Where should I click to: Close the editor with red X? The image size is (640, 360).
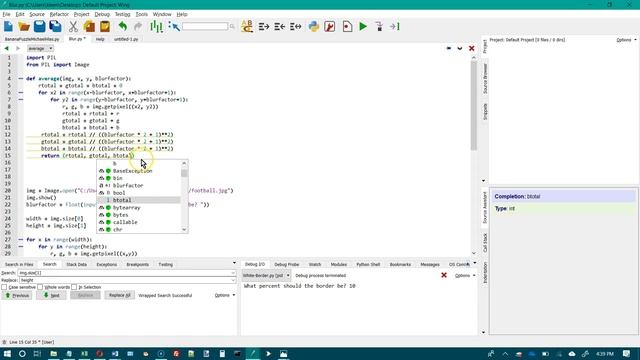[471, 49]
